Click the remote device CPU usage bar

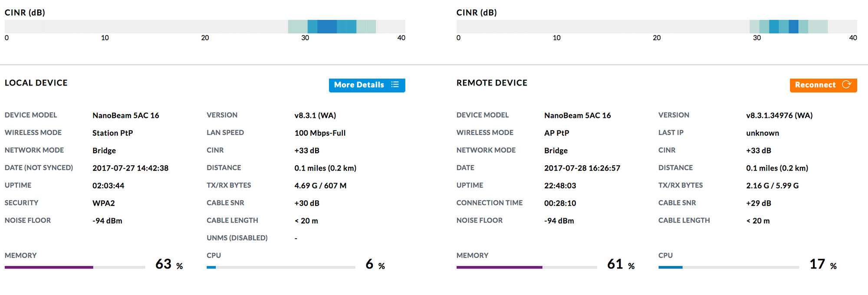coord(728,267)
